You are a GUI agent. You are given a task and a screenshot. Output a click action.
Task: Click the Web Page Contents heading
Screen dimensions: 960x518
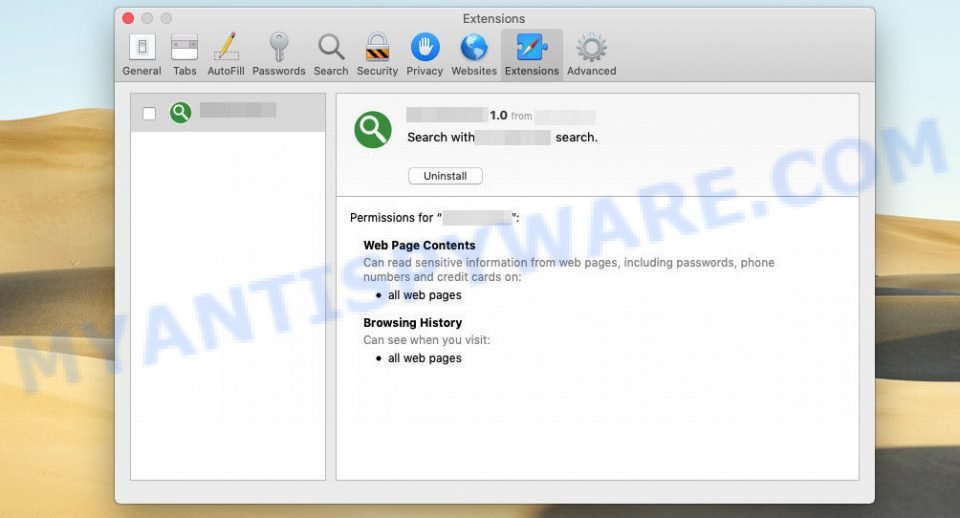pyautogui.click(x=419, y=245)
